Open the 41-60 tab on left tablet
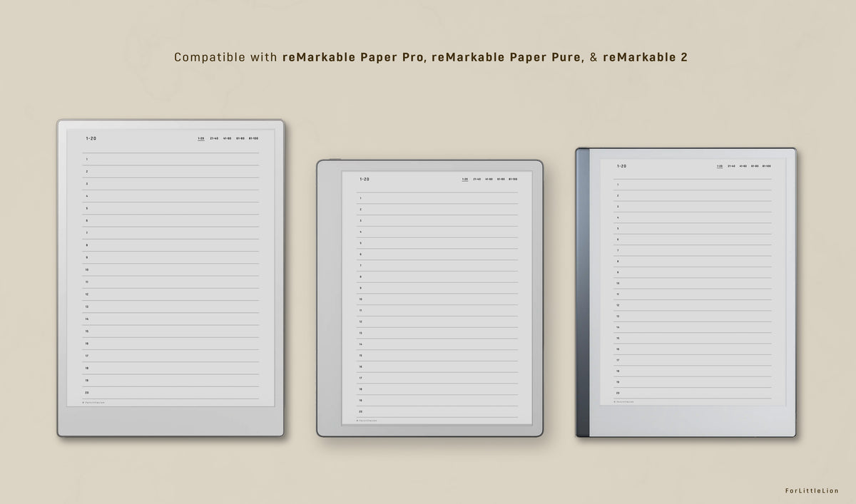The width and height of the screenshot is (856, 504). pos(227,138)
